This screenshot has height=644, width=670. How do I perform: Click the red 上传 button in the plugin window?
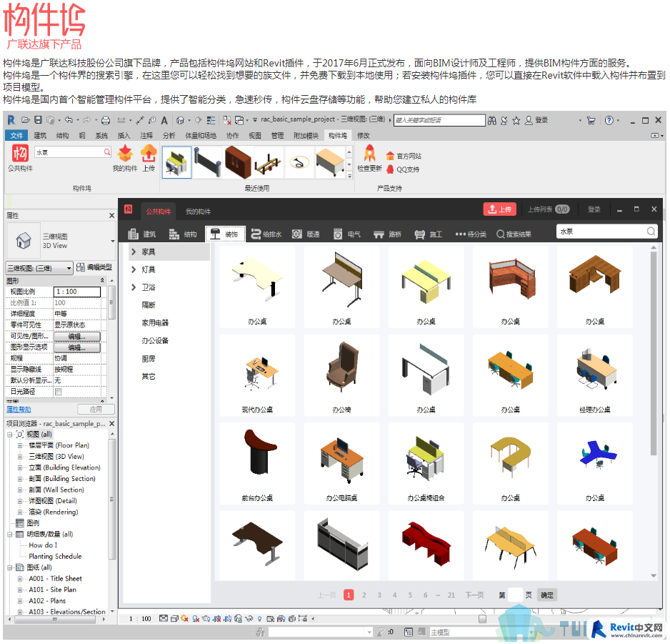[x=499, y=209]
